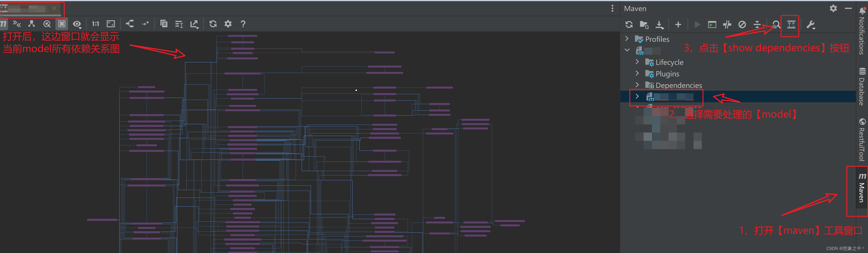Expand the Dependencies tree node
This screenshot has height=253, width=868.
[637, 85]
